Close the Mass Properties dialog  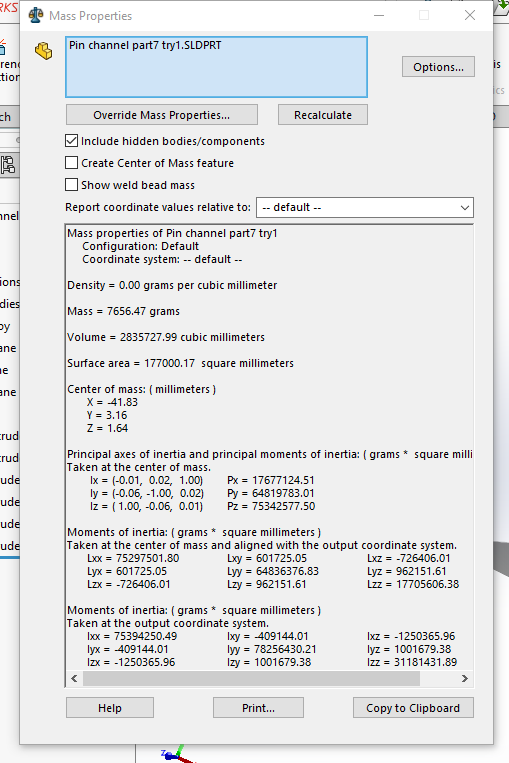pos(470,16)
